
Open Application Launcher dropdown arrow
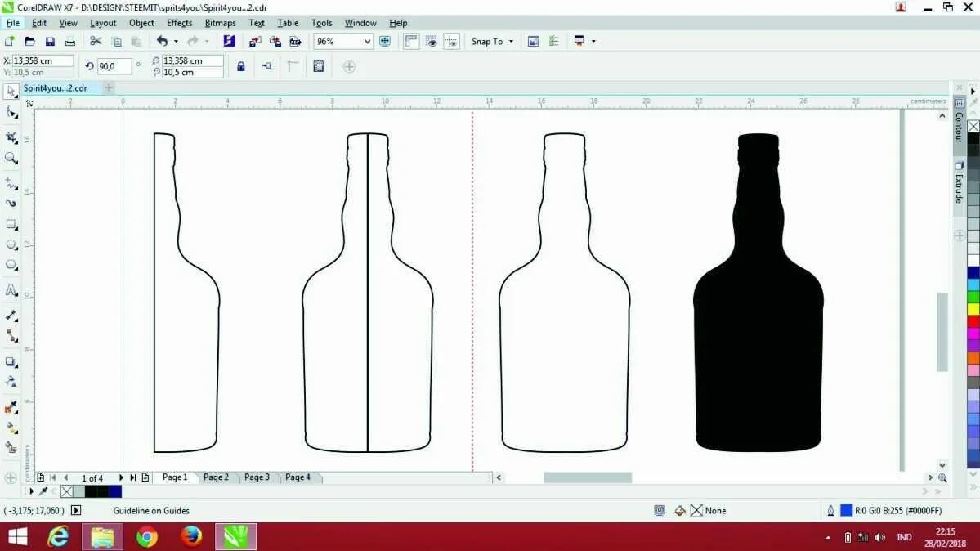pos(593,41)
